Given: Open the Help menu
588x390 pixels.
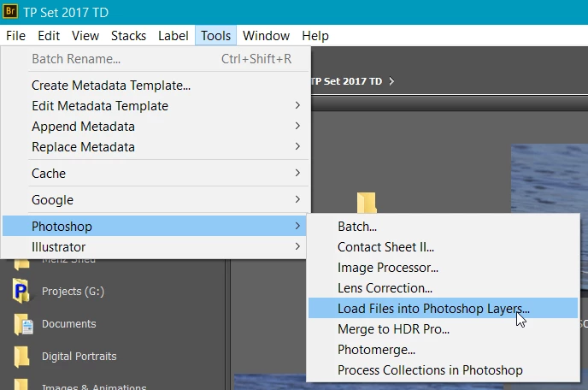Looking at the screenshot, I should point(315,36).
